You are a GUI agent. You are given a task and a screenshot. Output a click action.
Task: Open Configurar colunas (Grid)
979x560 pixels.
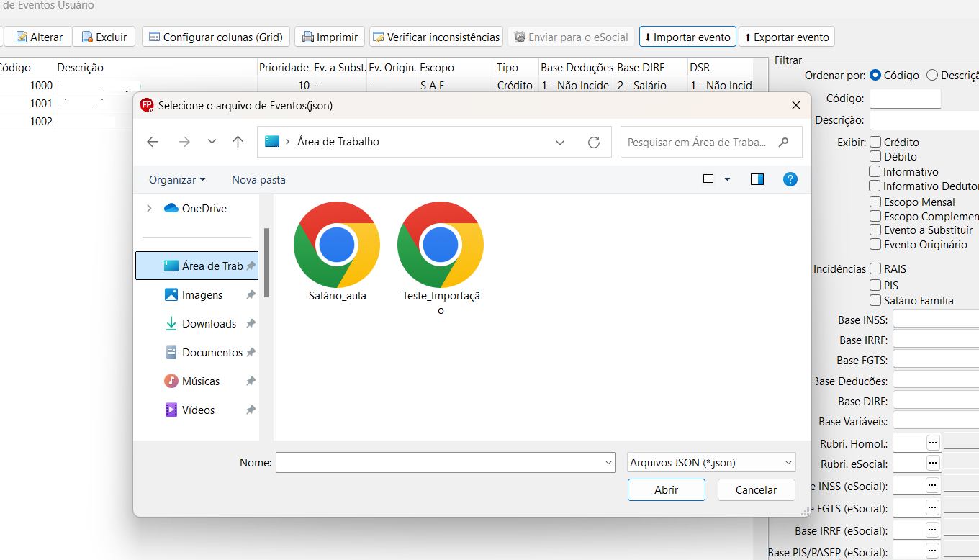click(x=216, y=37)
